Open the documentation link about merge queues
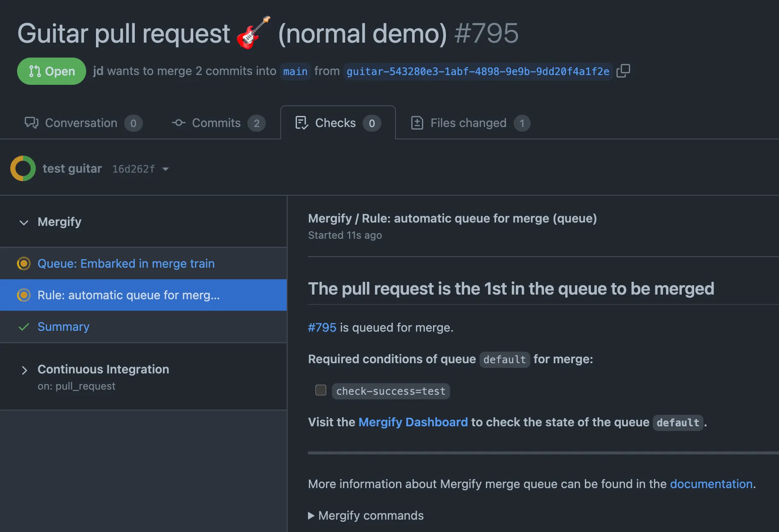This screenshot has height=532, width=779. tap(710, 484)
